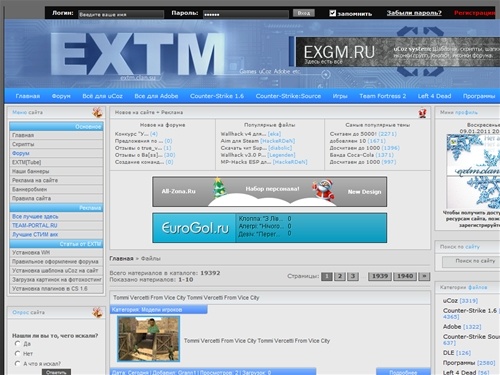Open Tommi Vercetti screenshot thumbnail
Image resolution: width=500 pixels, height=375 pixels.
(148, 339)
